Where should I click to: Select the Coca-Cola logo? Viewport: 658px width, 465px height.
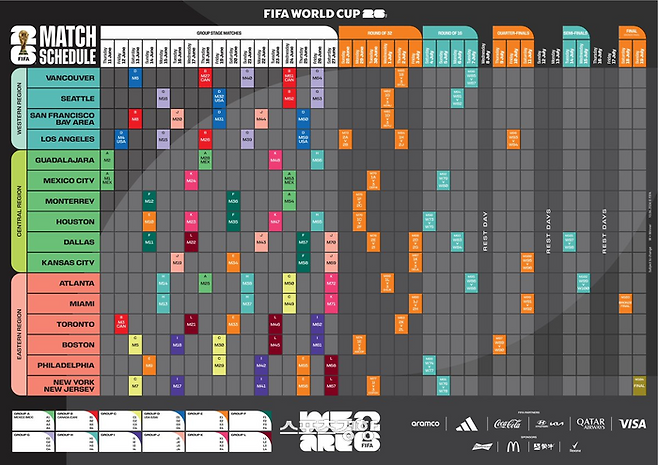tap(507, 424)
